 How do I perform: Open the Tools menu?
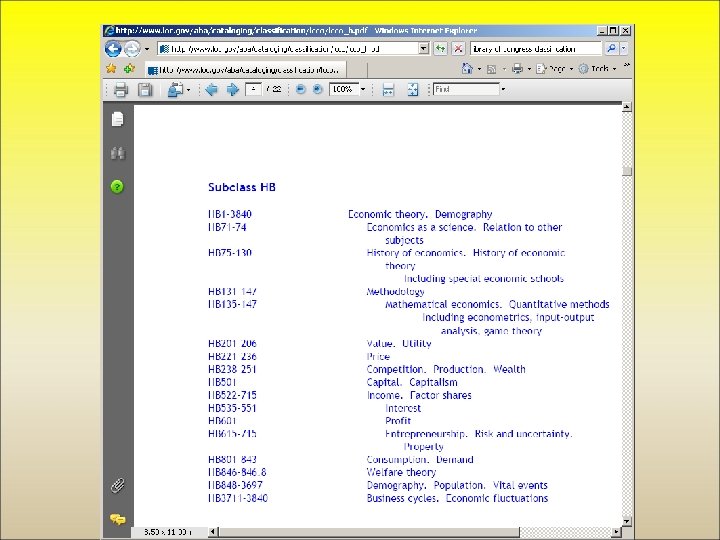tap(597, 69)
